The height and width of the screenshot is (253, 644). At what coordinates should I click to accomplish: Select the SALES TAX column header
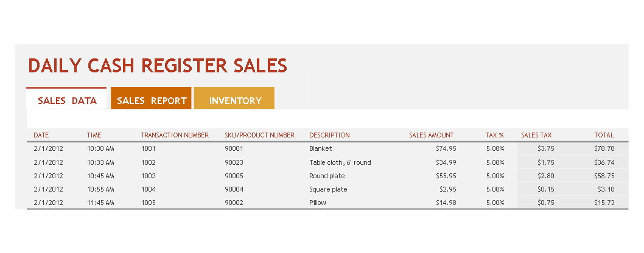coord(536,135)
